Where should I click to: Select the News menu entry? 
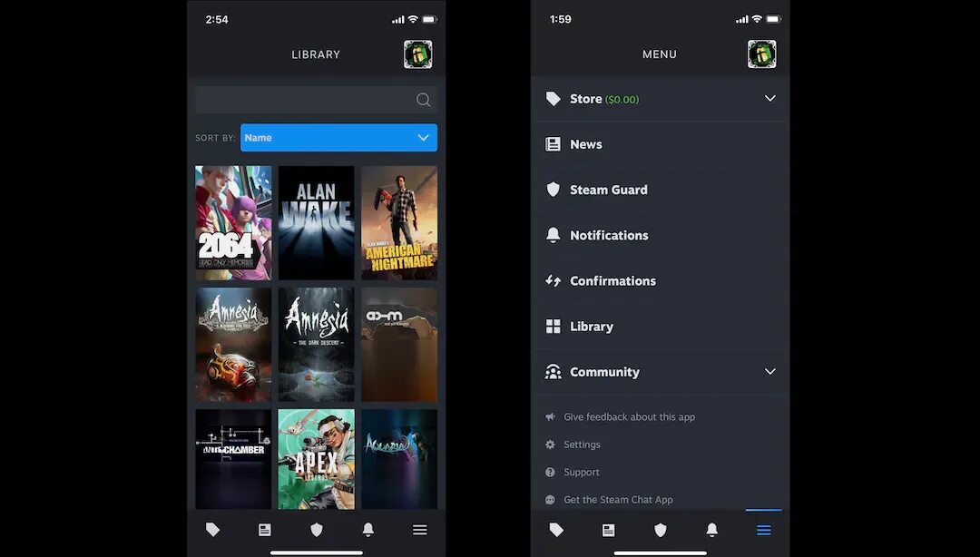[x=660, y=144]
